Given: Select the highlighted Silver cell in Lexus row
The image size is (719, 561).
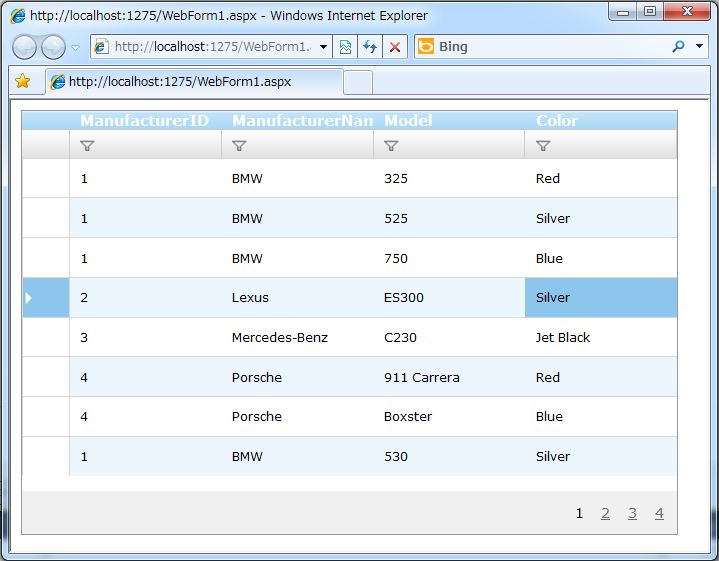Looking at the screenshot, I should click(x=601, y=298).
